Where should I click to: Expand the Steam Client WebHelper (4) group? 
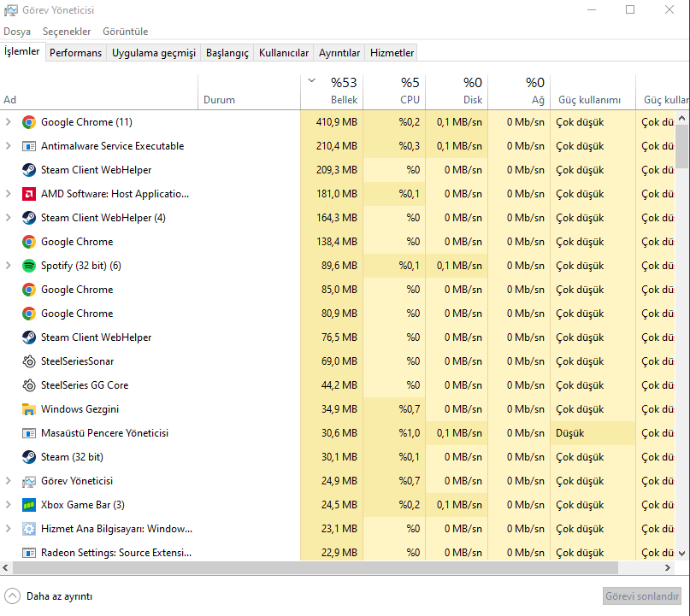9,218
